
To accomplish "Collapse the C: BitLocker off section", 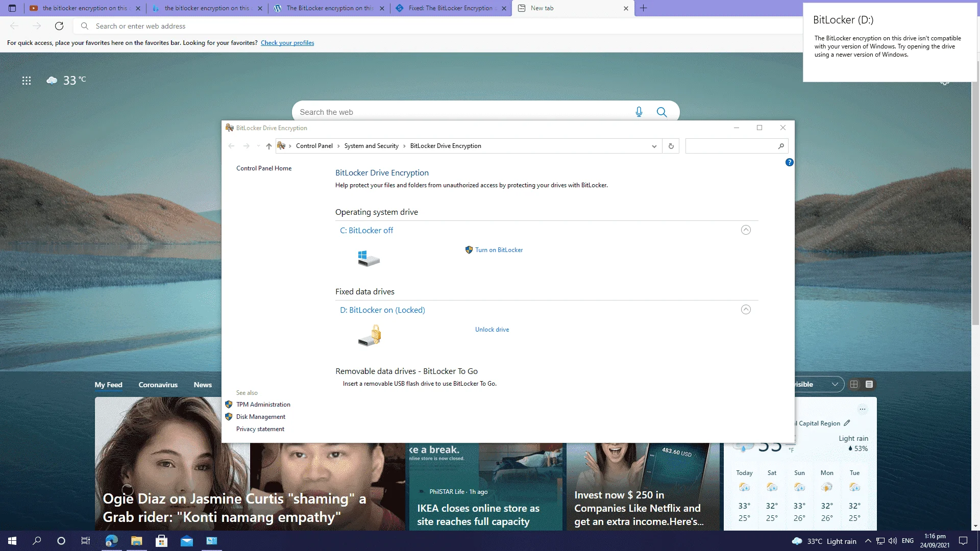I will click(746, 230).
